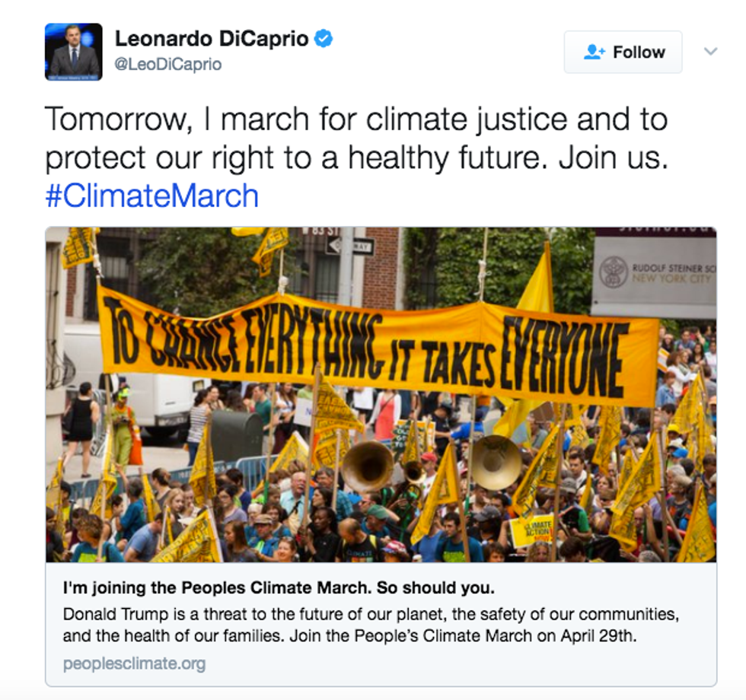Click the Leonardo DiCaprio display name
The height and width of the screenshot is (700, 746).
(212, 39)
